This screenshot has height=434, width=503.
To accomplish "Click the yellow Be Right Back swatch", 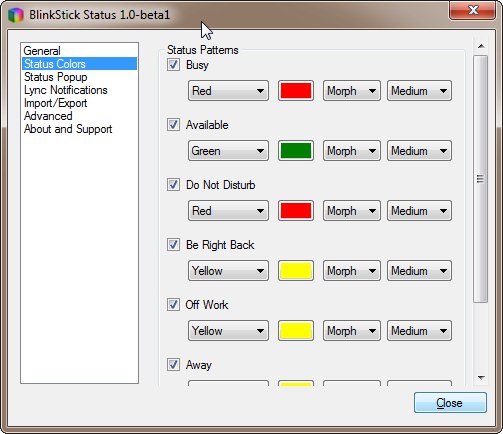I will coord(296,271).
